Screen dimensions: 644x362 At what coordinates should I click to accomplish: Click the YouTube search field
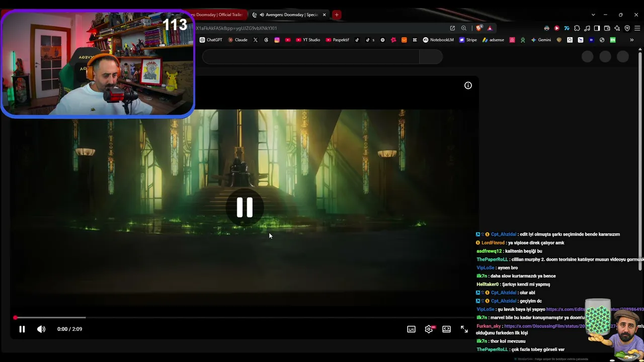click(310, 57)
